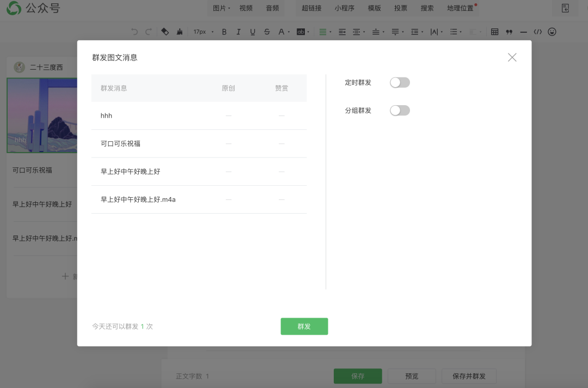Click the 赞赏 column header
The image size is (588, 388).
281,88
